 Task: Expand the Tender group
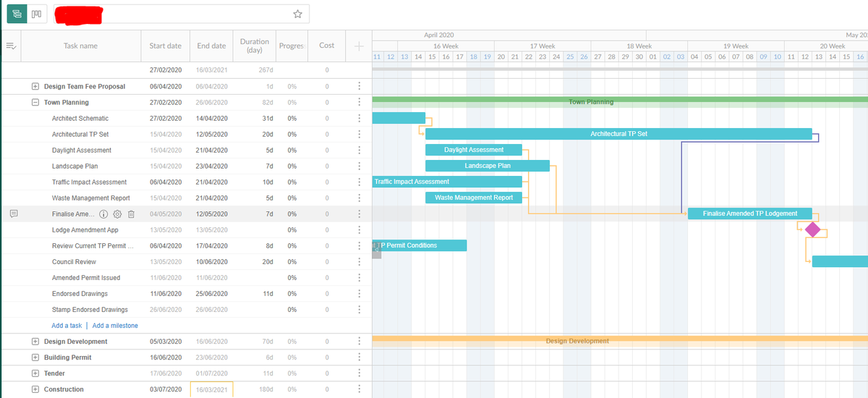coord(35,373)
